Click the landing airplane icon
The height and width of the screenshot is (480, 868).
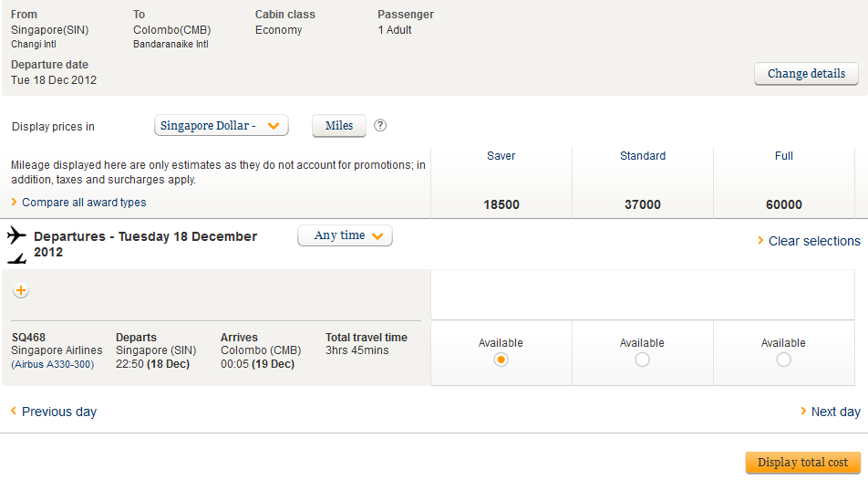click(x=16, y=258)
